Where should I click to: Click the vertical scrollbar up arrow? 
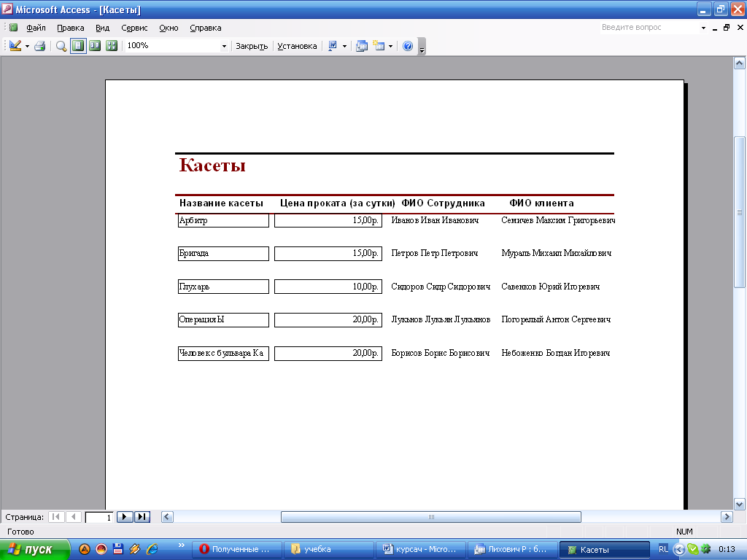740,63
